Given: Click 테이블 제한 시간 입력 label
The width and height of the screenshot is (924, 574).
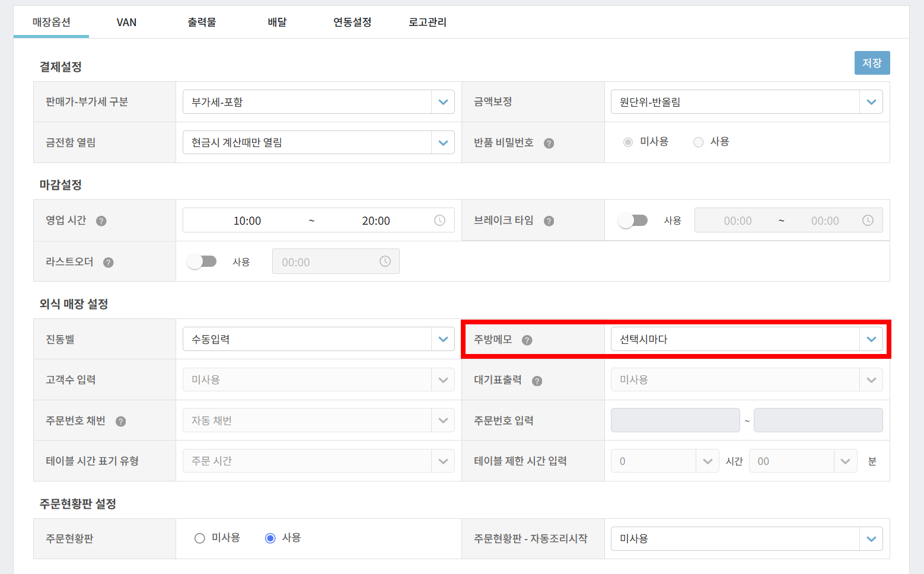Looking at the screenshot, I should coord(520,461).
